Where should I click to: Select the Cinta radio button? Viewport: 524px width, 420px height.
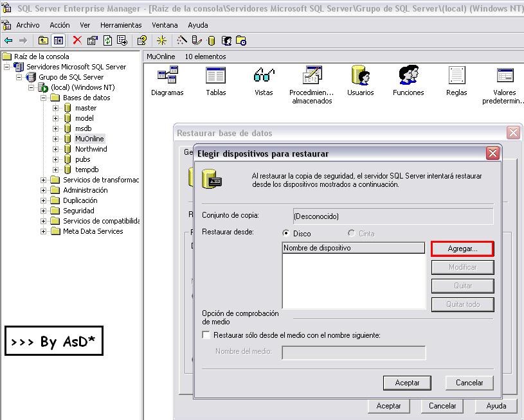coord(351,233)
